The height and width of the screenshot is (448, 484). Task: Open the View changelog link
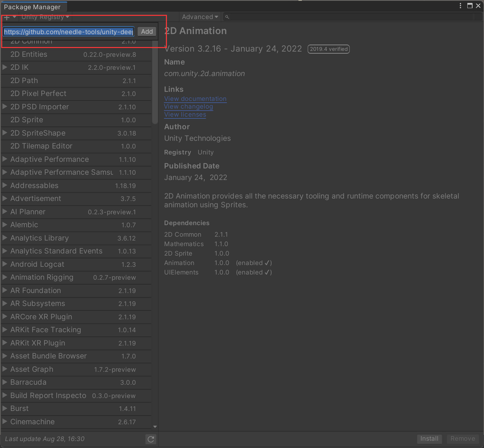coord(188,106)
